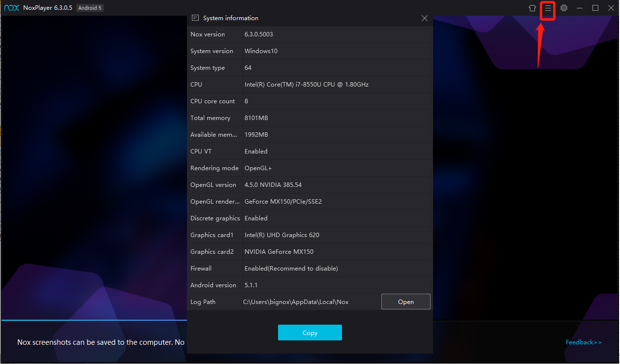This screenshot has width=620, height=364.
Task: Close the System information dialog
Action: click(425, 18)
